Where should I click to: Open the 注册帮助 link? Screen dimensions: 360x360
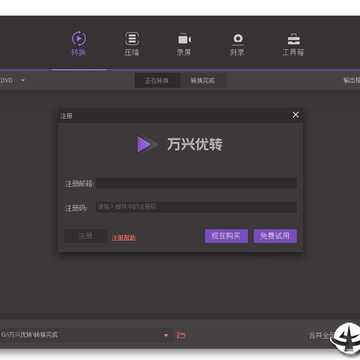(124, 238)
